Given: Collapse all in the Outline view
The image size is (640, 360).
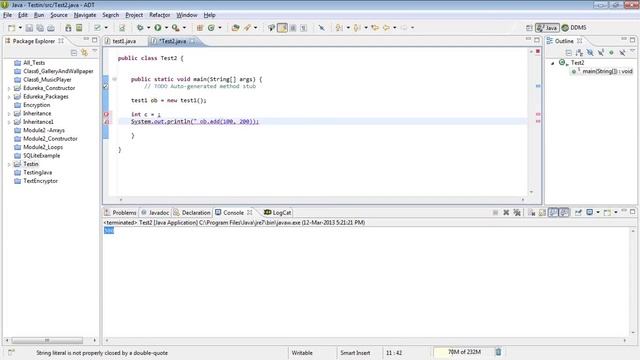Looking at the screenshot, I should pos(569,53).
